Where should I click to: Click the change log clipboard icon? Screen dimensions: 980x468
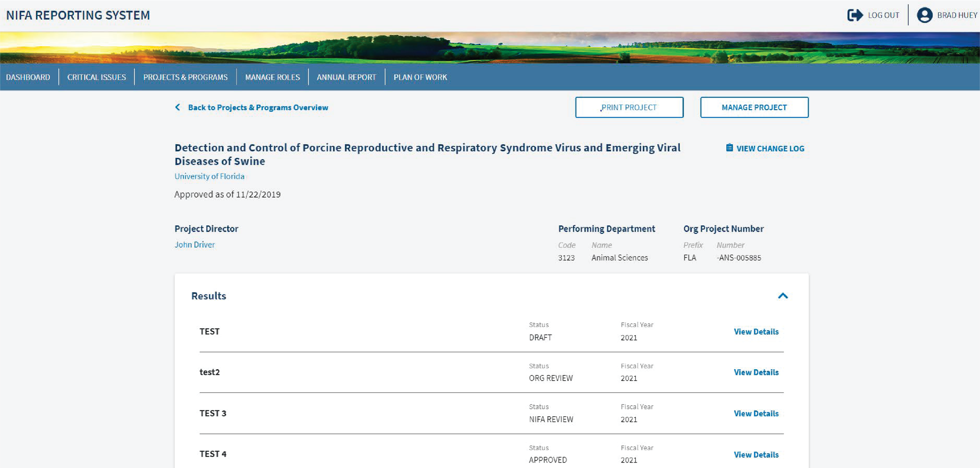729,148
